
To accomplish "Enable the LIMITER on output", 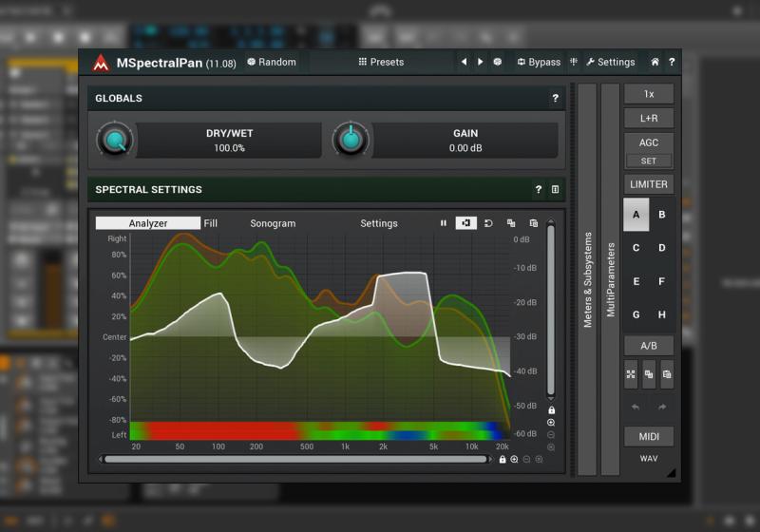I will (x=649, y=184).
